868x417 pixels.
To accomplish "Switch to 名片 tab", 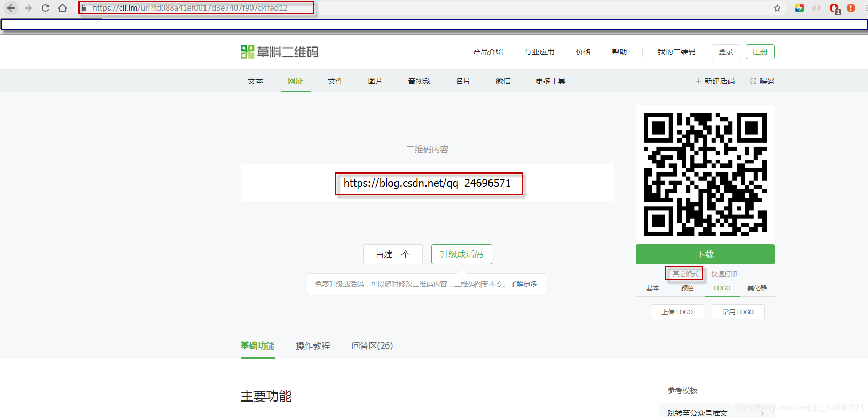I will point(463,81).
